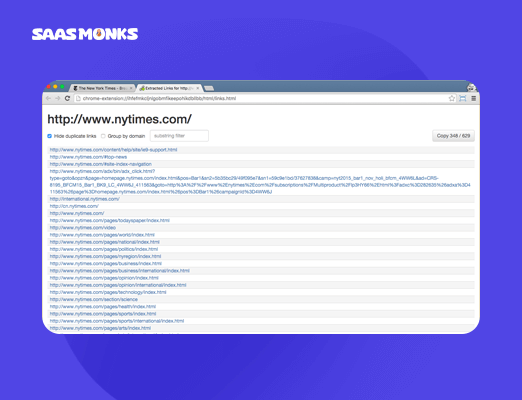Open the #site-index-navigation link

101,164
